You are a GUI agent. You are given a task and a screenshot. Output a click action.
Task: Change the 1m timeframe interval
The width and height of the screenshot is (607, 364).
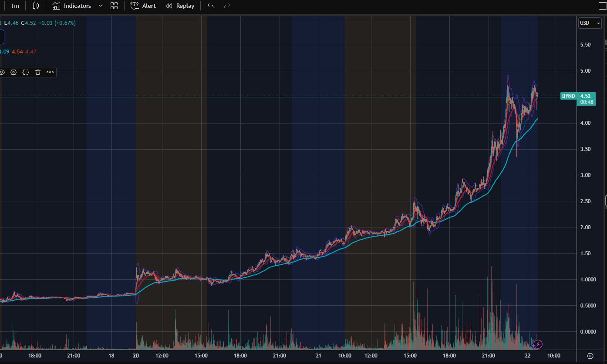(x=15, y=6)
